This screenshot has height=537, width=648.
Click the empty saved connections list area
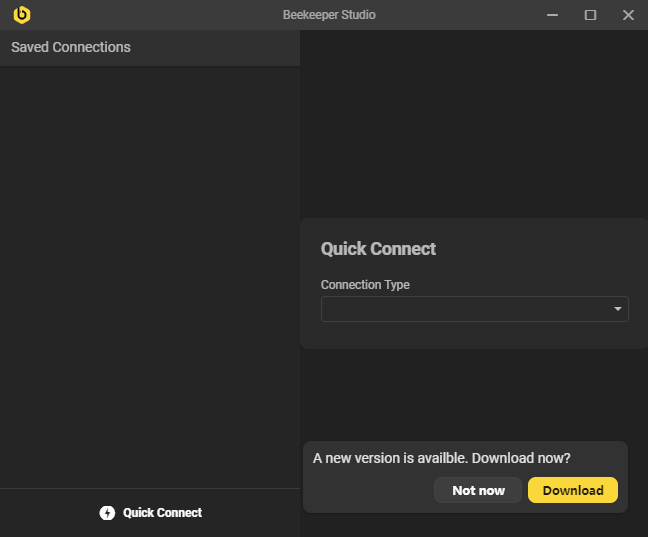click(150, 270)
